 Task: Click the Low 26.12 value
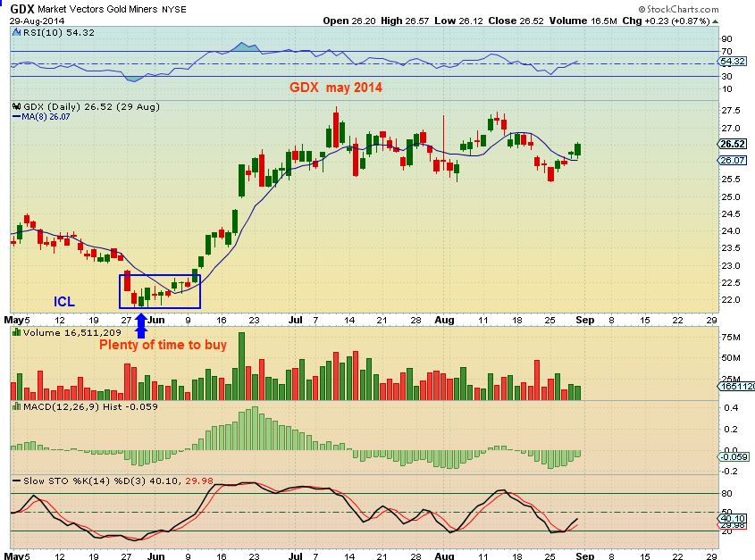[458, 21]
